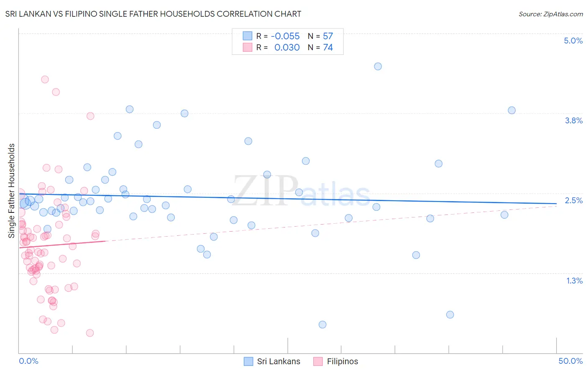Open the ZipAtlas.com source link

point(550,14)
